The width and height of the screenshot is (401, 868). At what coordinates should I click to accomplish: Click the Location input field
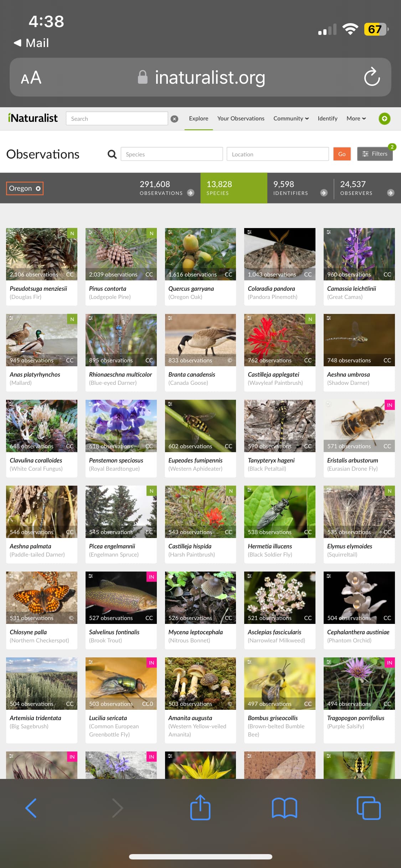(x=278, y=154)
